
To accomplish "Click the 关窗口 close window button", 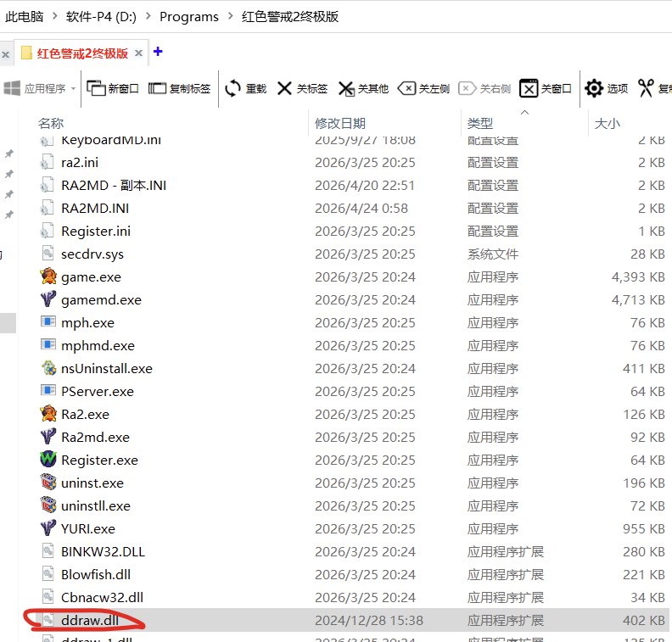I will (x=545, y=89).
